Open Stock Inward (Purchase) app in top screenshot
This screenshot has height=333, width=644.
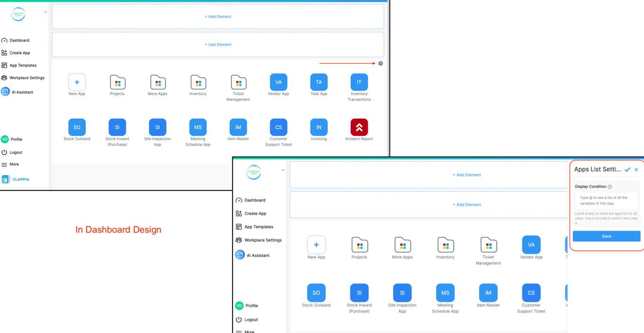[x=117, y=127]
